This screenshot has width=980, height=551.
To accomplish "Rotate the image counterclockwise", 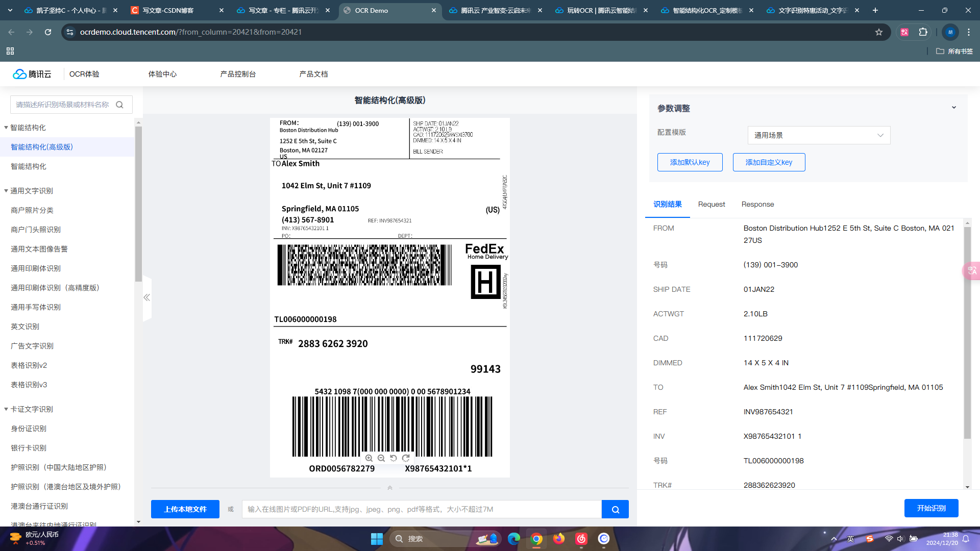I will (x=394, y=458).
